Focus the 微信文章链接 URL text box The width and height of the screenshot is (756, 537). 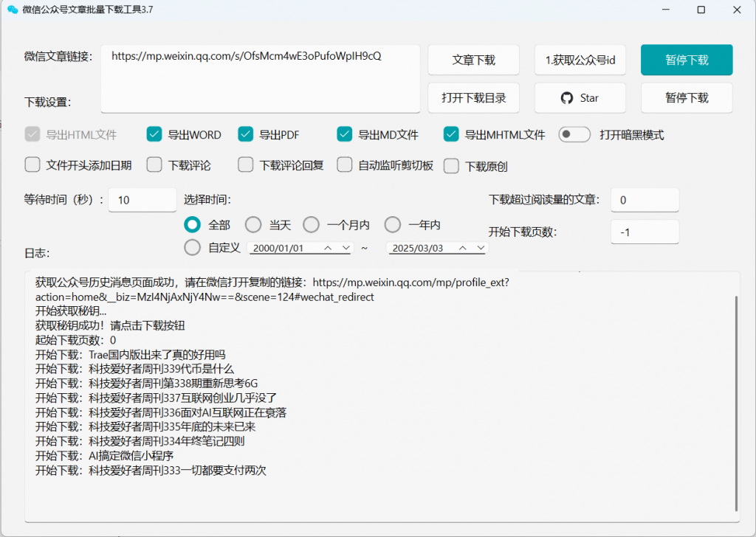coord(261,79)
